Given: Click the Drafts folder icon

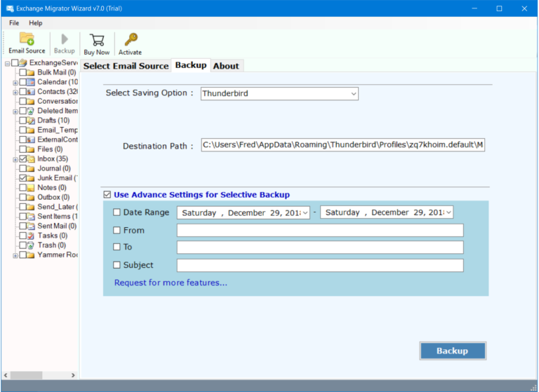Looking at the screenshot, I should pyautogui.click(x=31, y=121).
